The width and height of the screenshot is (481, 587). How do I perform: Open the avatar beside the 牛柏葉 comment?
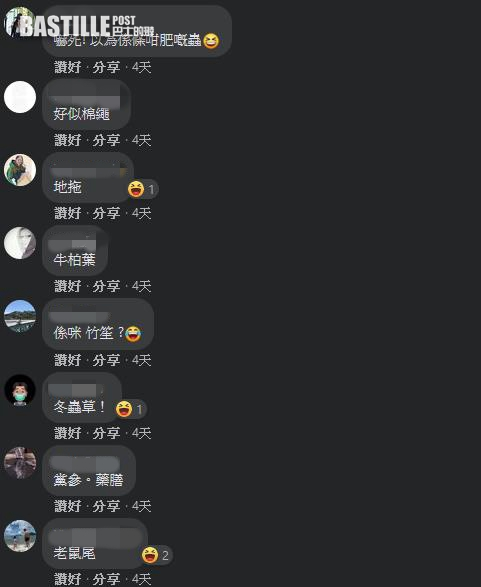coord(20,243)
